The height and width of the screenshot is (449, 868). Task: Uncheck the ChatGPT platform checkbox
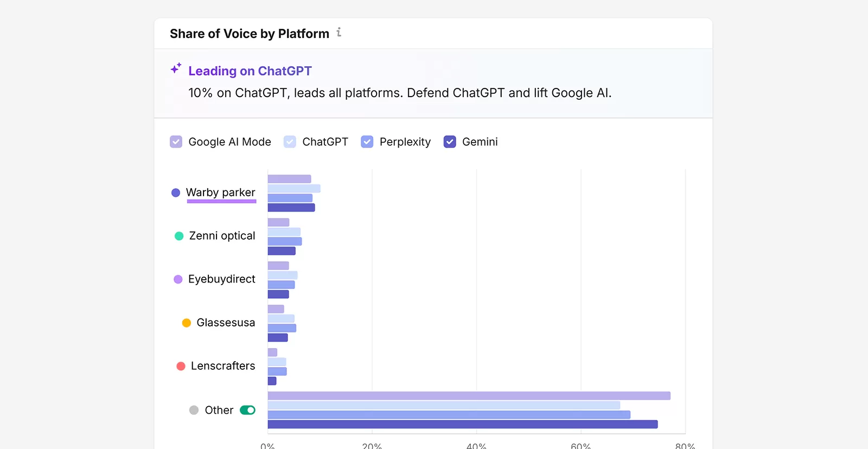290,142
